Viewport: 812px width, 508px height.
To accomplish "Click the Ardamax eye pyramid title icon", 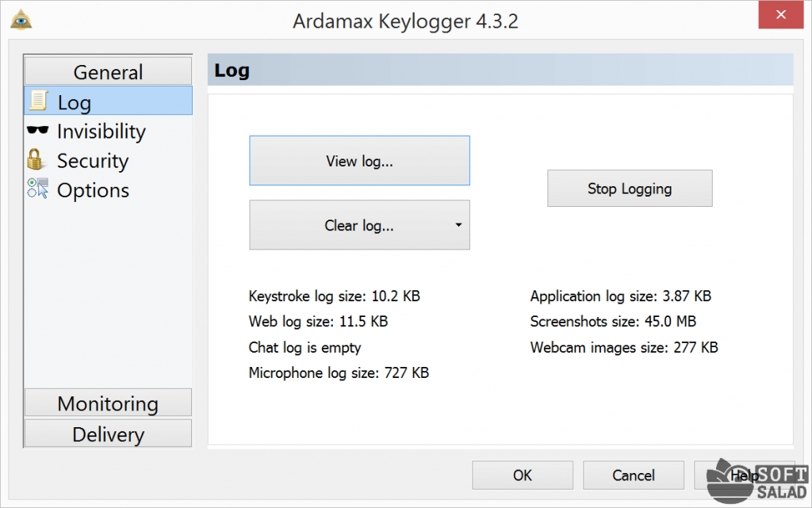I will pos(20,20).
